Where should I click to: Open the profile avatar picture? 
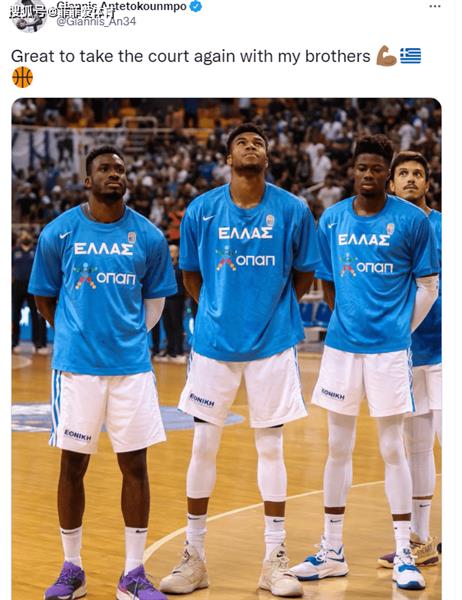click(x=29, y=16)
